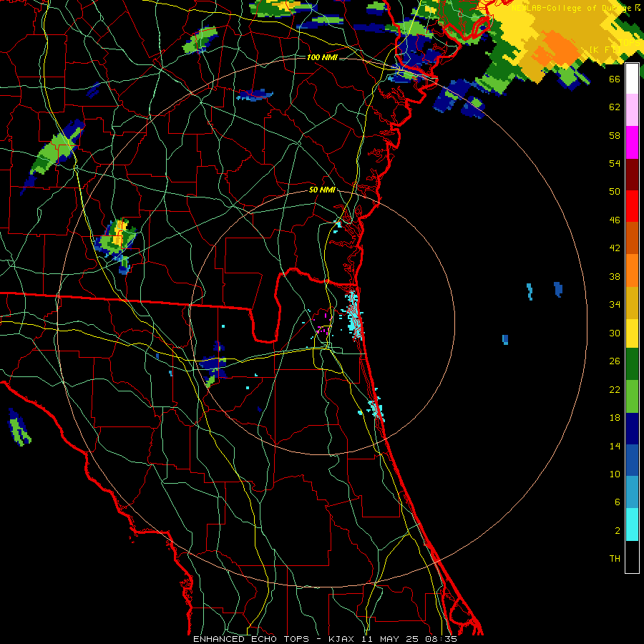Viewport: 644px width, 644px height.
Task: Click the '11 MAY 25' date text
Action: pyautogui.click(x=391, y=639)
